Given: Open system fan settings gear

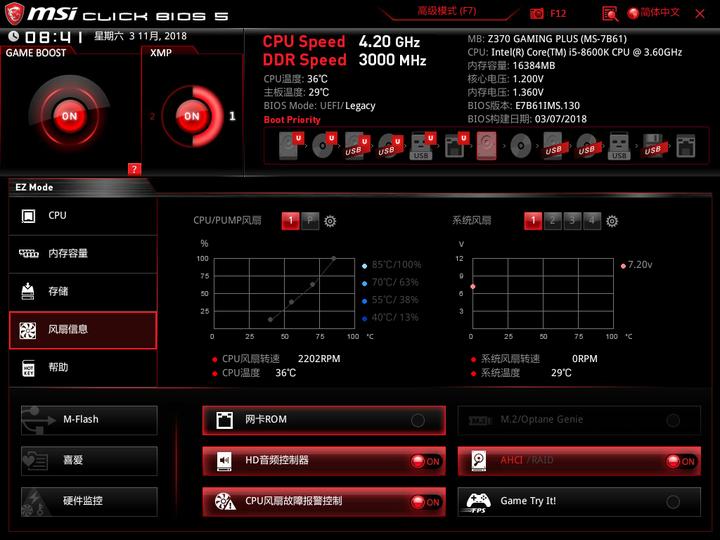Looking at the screenshot, I should pos(612,221).
